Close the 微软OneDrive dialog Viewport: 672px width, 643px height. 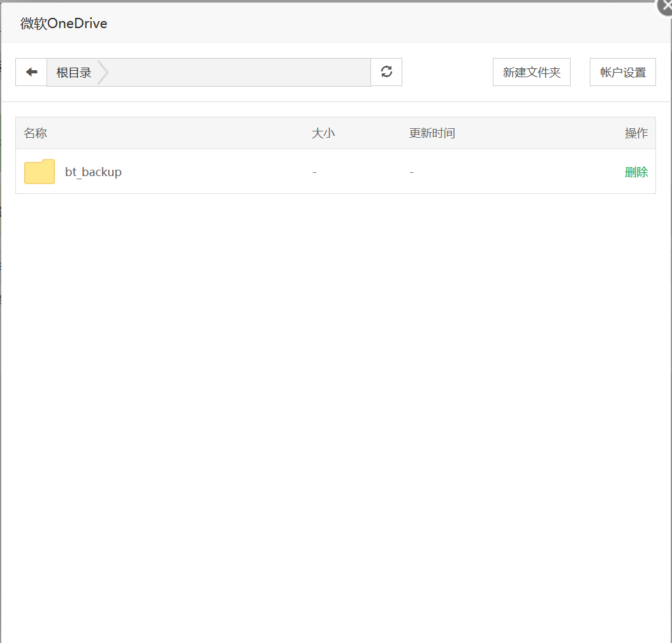(666, 6)
